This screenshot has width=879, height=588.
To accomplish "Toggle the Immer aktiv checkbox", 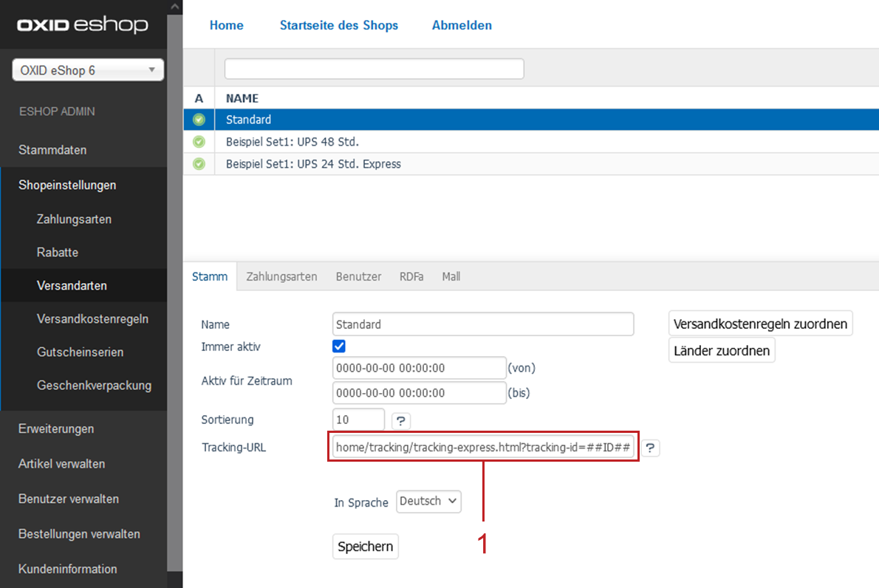I will click(x=339, y=346).
